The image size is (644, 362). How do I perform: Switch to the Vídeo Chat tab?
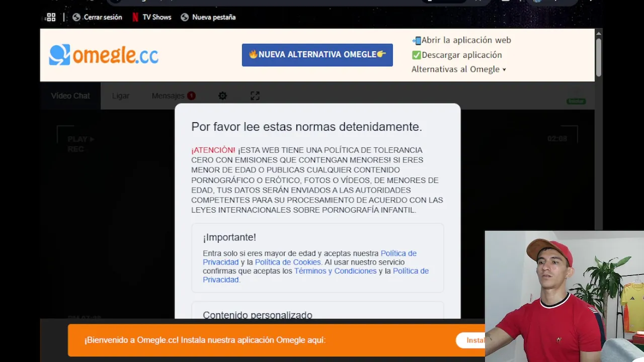[70, 96]
